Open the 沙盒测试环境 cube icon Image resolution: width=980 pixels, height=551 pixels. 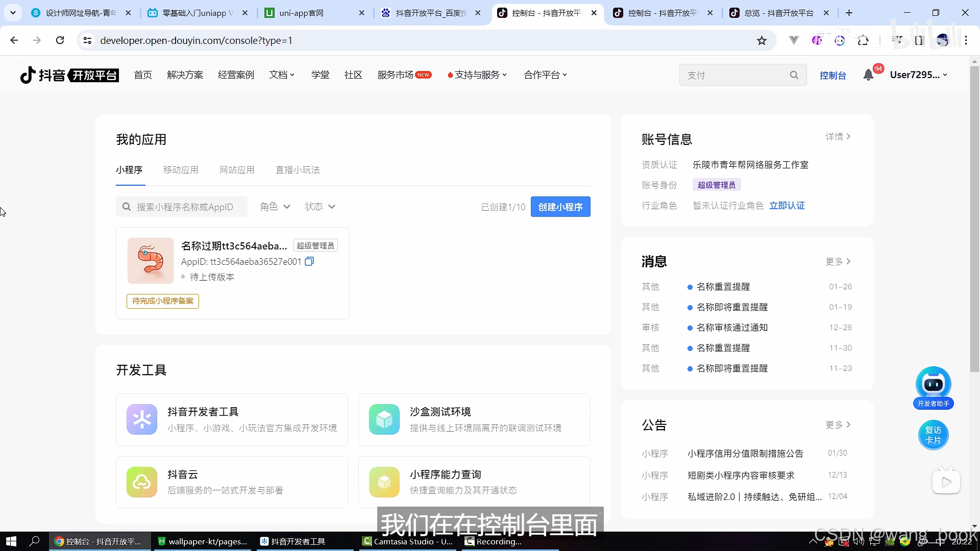click(384, 419)
